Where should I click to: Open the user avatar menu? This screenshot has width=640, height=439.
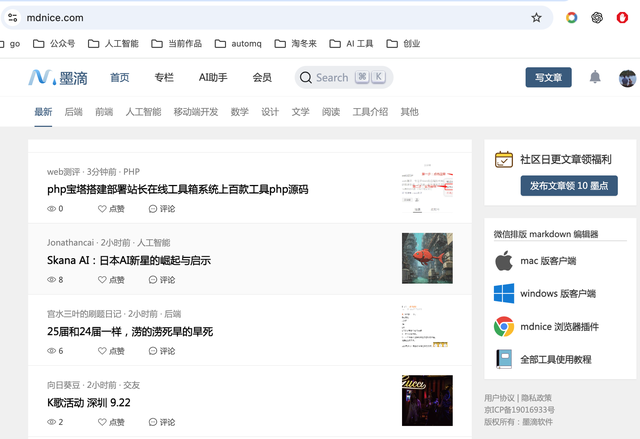627,78
